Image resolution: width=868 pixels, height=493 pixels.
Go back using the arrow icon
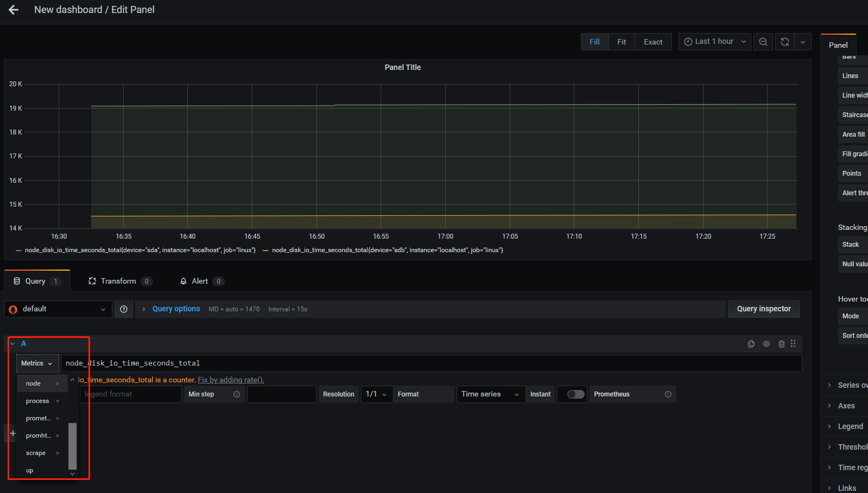pos(14,10)
